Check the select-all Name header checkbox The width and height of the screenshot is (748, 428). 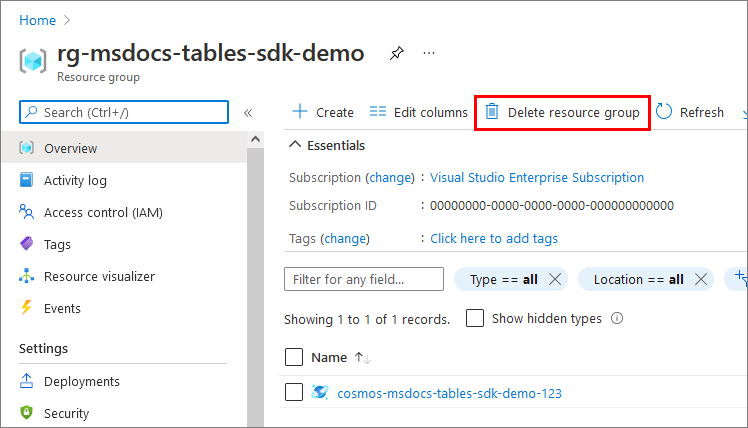[x=294, y=357]
